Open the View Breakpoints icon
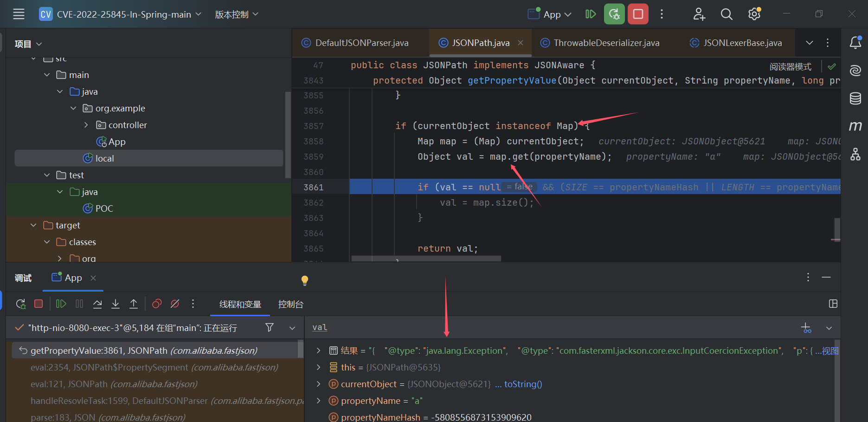Screen dimensions: 868x422 [x=157, y=304]
